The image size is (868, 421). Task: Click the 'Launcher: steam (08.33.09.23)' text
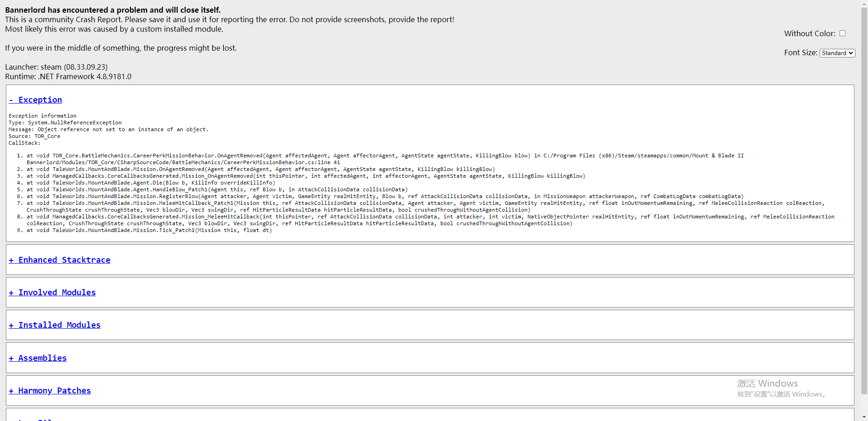(x=57, y=67)
